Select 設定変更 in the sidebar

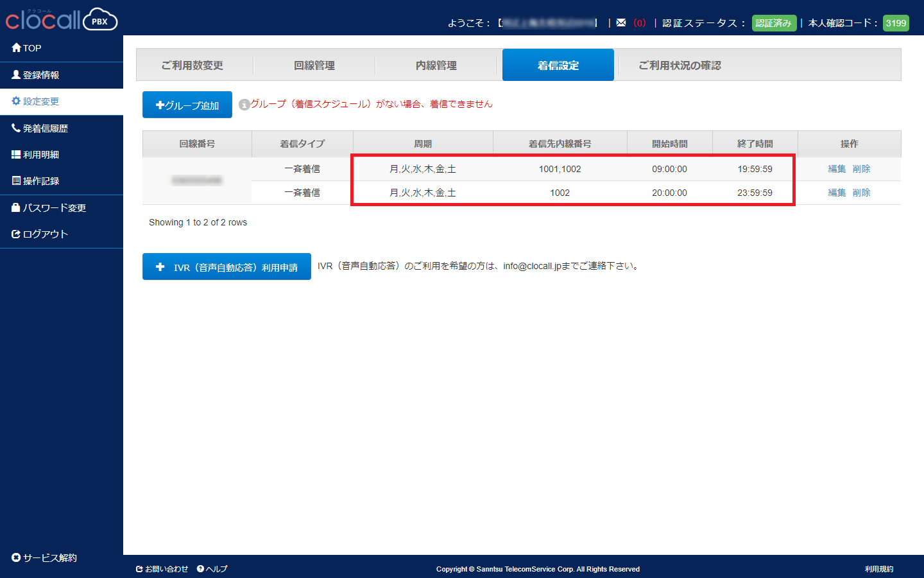click(62, 101)
